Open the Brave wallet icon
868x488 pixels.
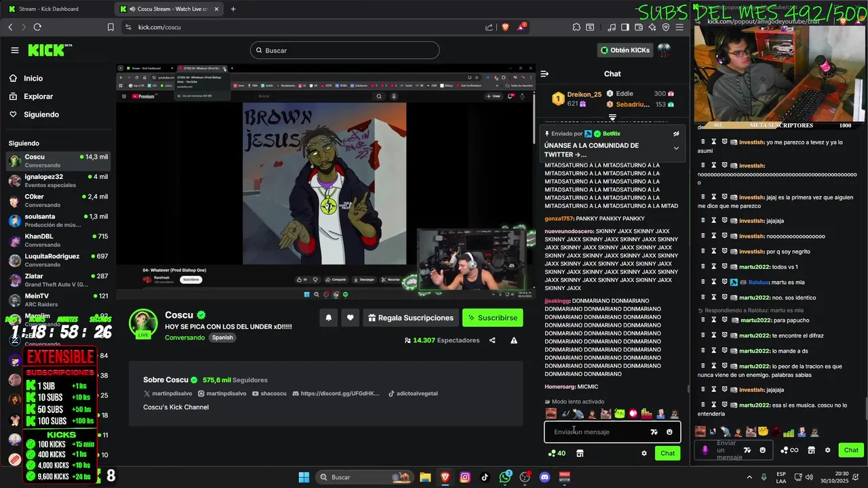[638, 27]
